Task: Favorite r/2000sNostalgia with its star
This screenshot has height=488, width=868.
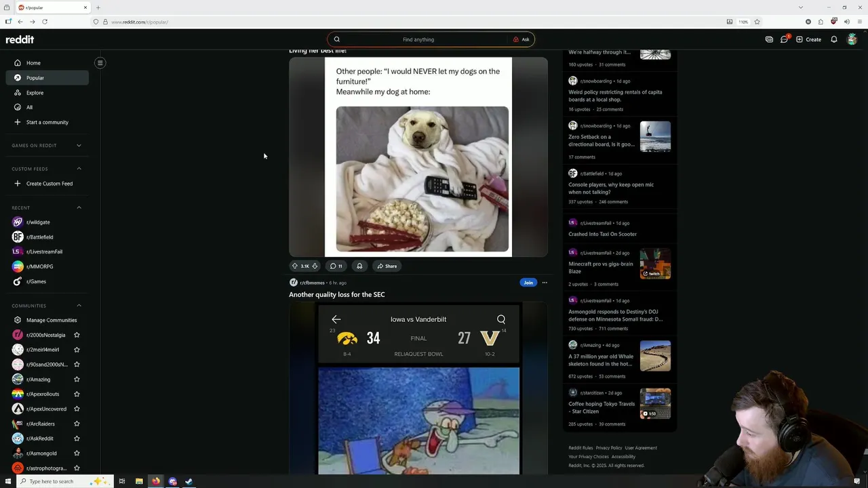Action: pos(77,335)
